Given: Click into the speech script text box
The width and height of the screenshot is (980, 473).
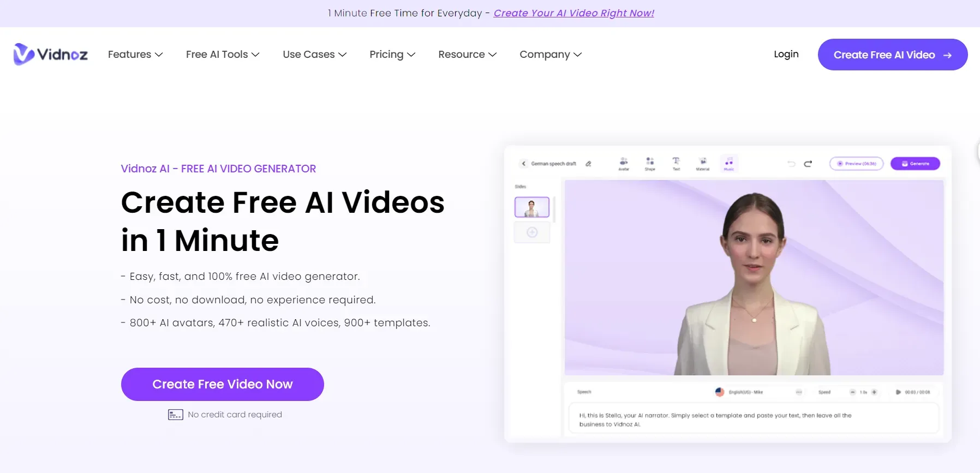Looking at the screenshot, I should point(754,419).
